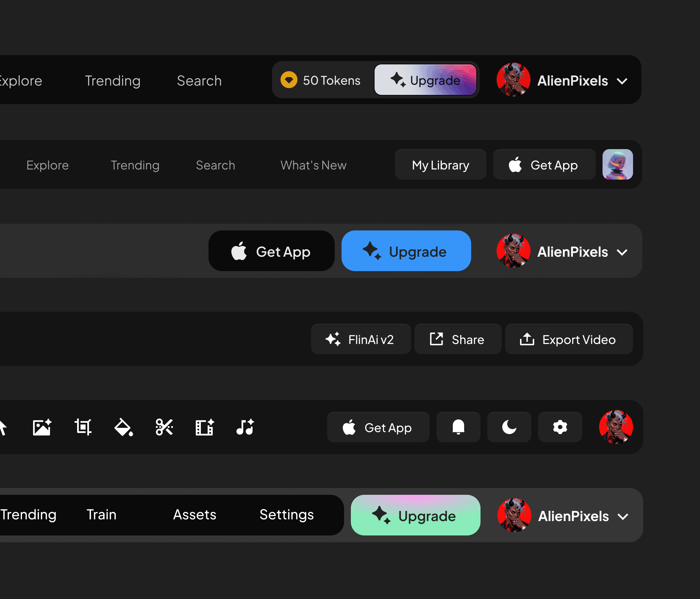Click the gradient Upgrade button with 50 Tokens
The image size is (700, 599).
(425, 80)
